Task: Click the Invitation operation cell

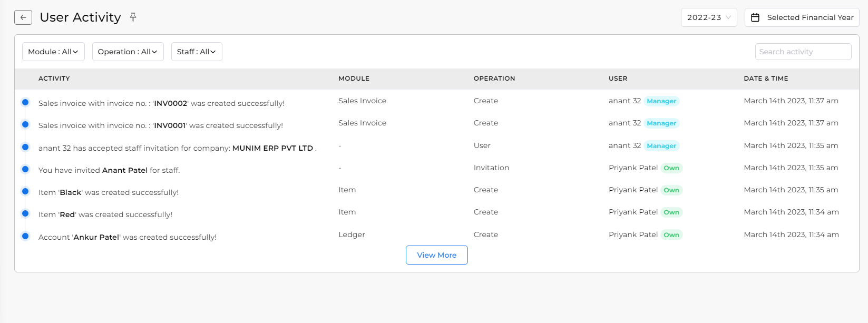Action: point(491,168)
